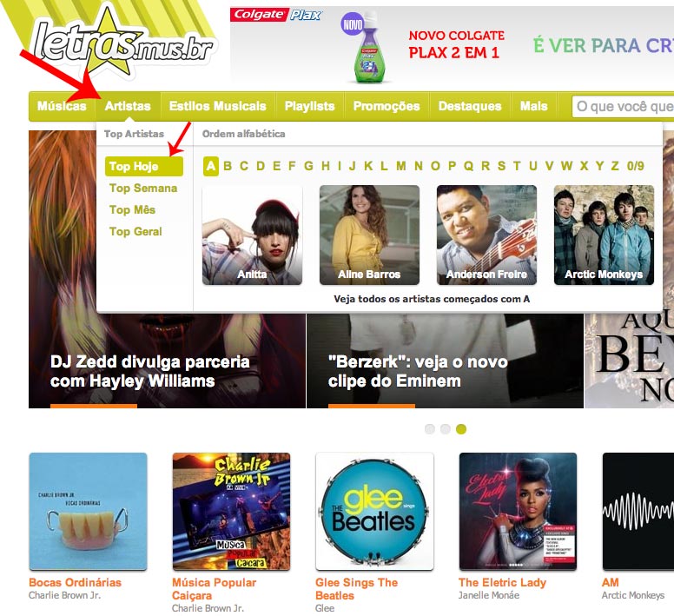This screenshot has height=616, width=674.
Task: Open Glee Sings The Beatles album cover
Action: [x=374, y=512]
